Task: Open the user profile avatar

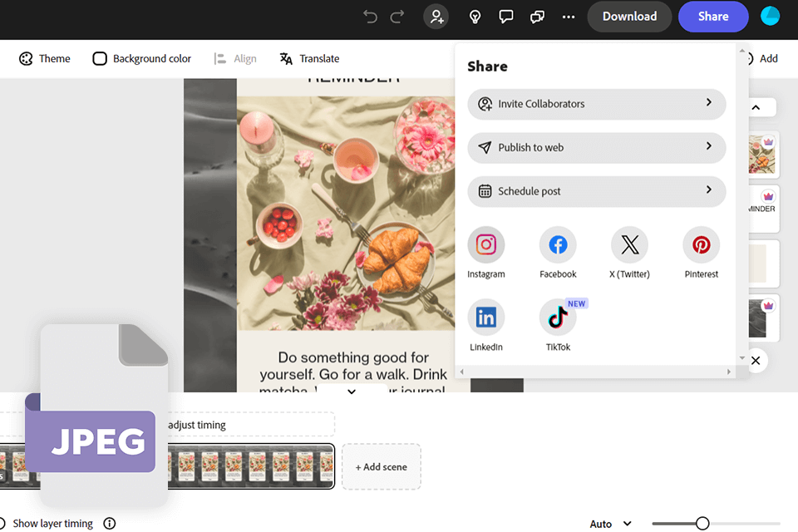Action: pos(770,17)
